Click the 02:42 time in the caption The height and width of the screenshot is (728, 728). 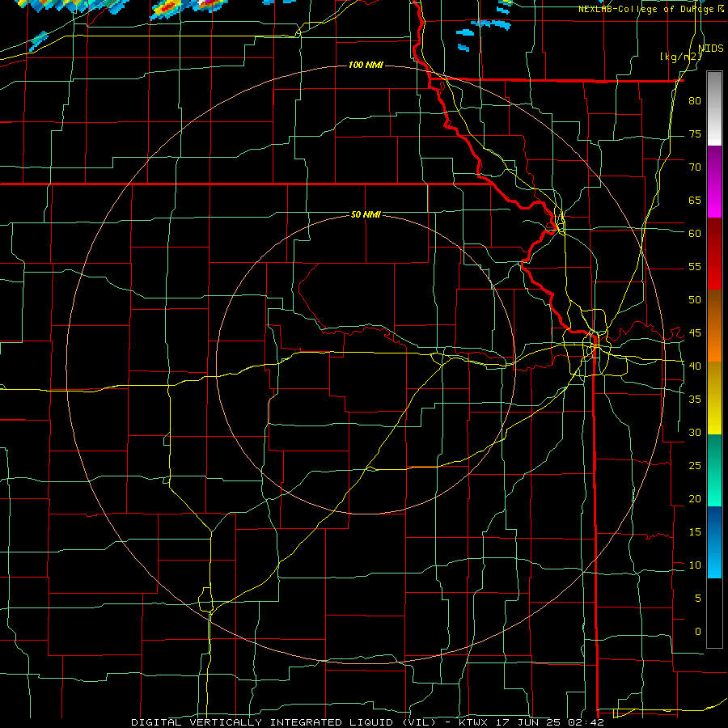tap(586, 722)
